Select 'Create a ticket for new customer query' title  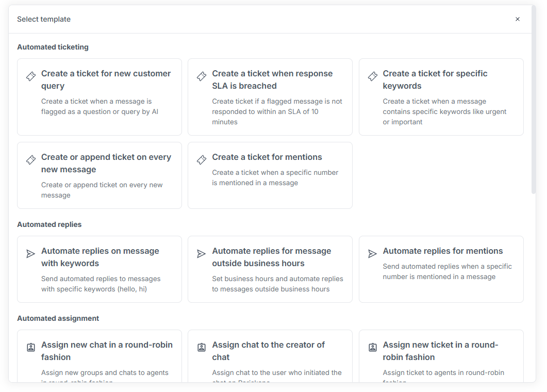coord(106,79)
